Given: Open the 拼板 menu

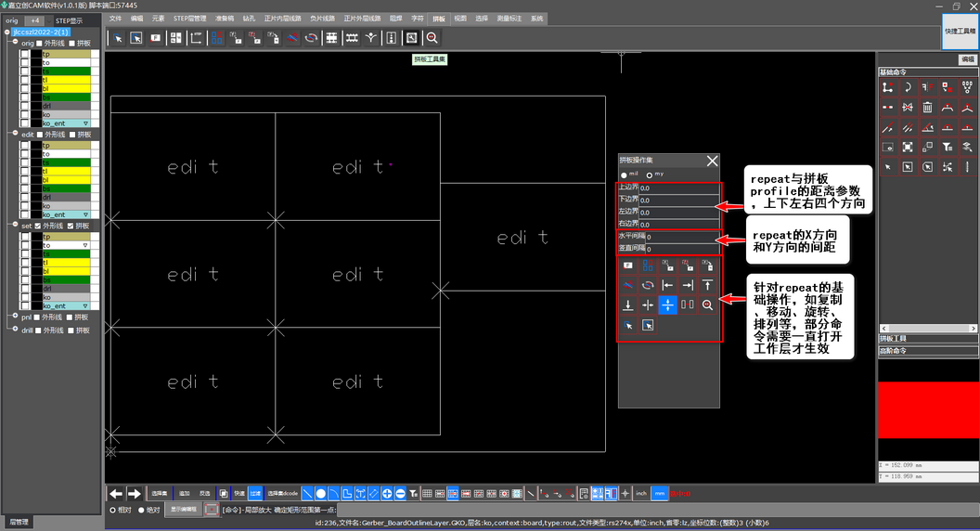Looking at the screenshot, I should click(439, 19).
